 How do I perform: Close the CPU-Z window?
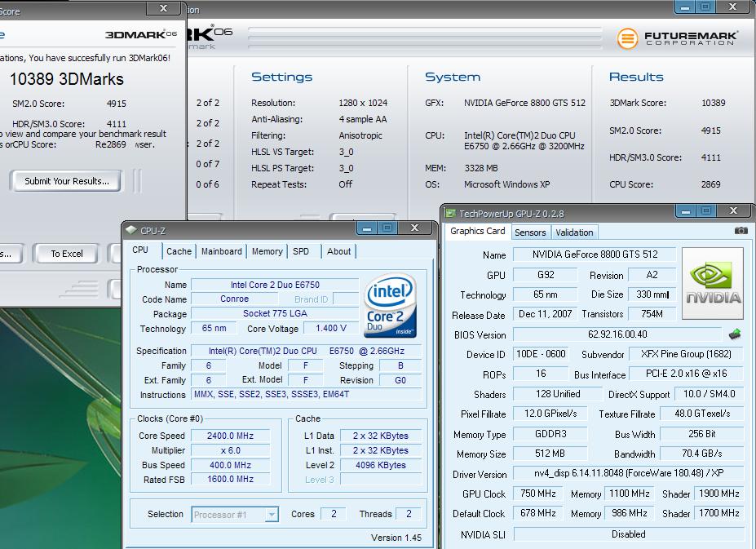414,228
